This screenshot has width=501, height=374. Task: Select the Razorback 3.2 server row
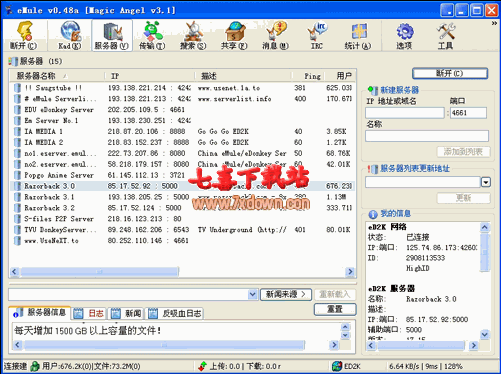pyautogui.click(x=183, y=208)
